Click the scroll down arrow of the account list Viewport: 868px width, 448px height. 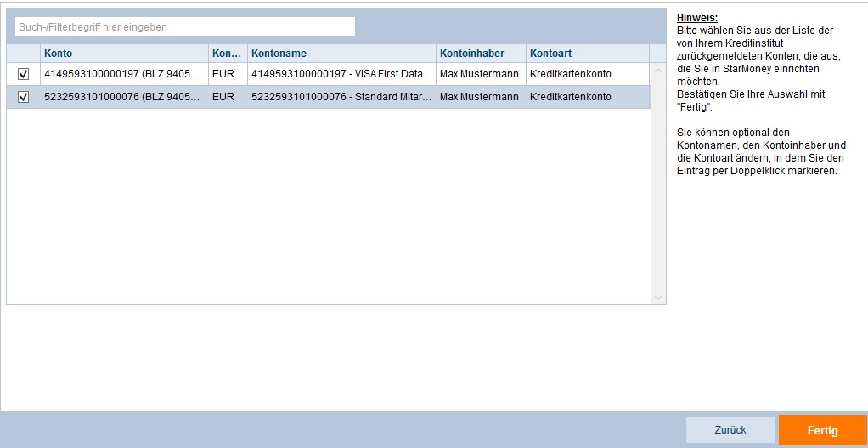tap(657, 298)
